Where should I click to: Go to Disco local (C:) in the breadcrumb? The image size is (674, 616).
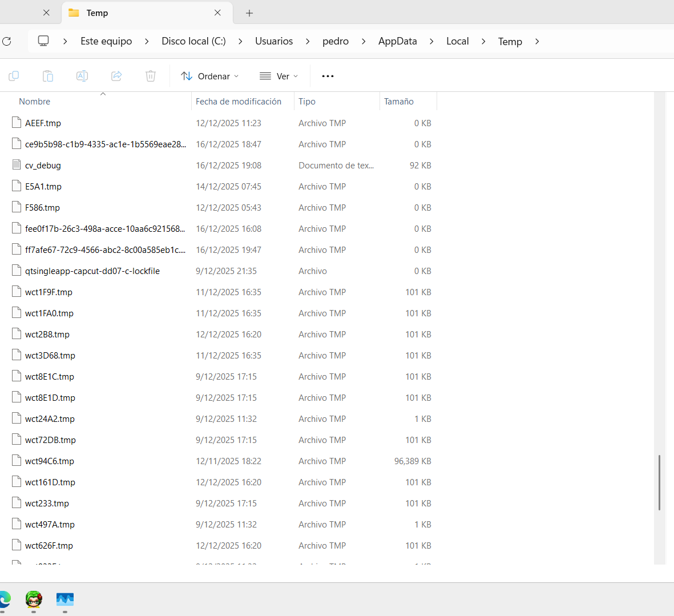193,41
